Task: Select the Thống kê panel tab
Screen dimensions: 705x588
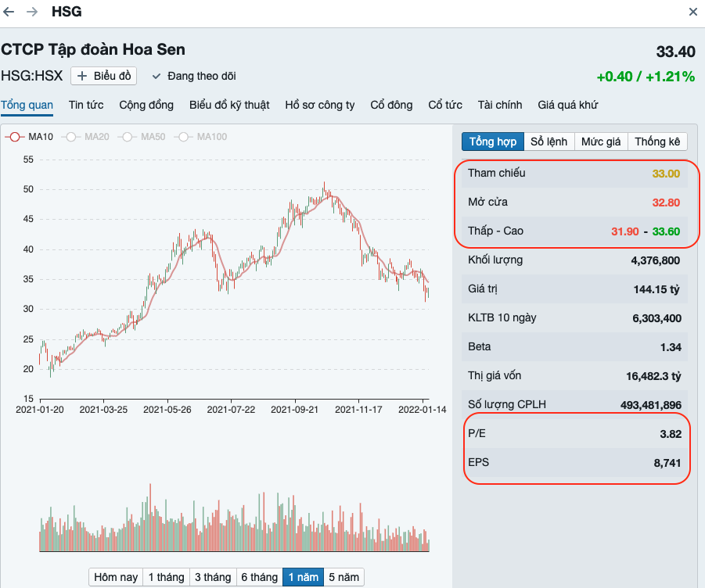Action: coord(657,142)
